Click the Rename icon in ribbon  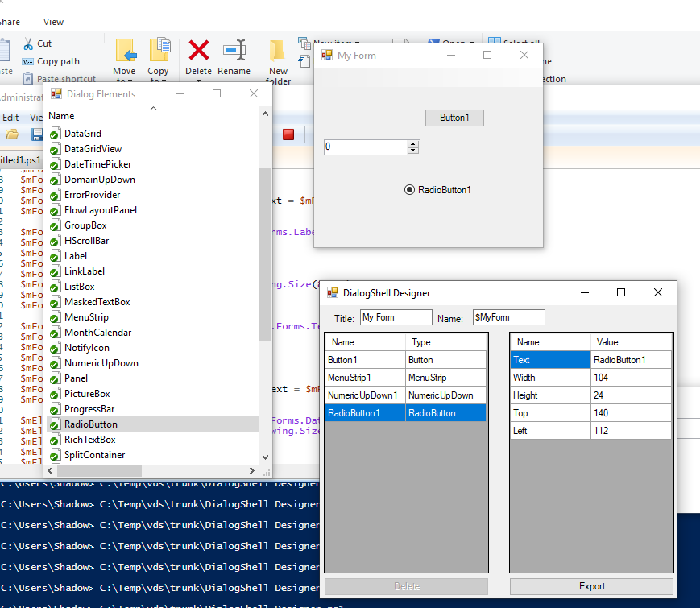pos(234,51)
